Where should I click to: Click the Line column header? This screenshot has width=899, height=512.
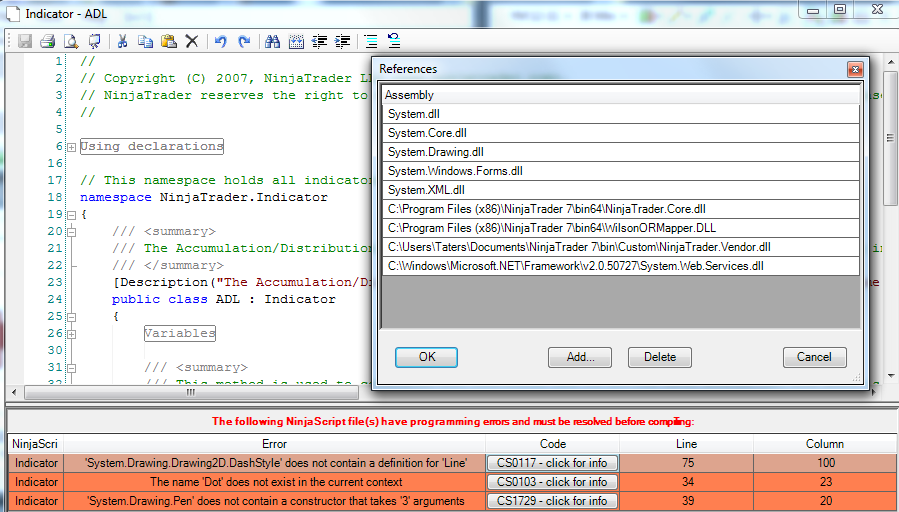tap(686, 444)
